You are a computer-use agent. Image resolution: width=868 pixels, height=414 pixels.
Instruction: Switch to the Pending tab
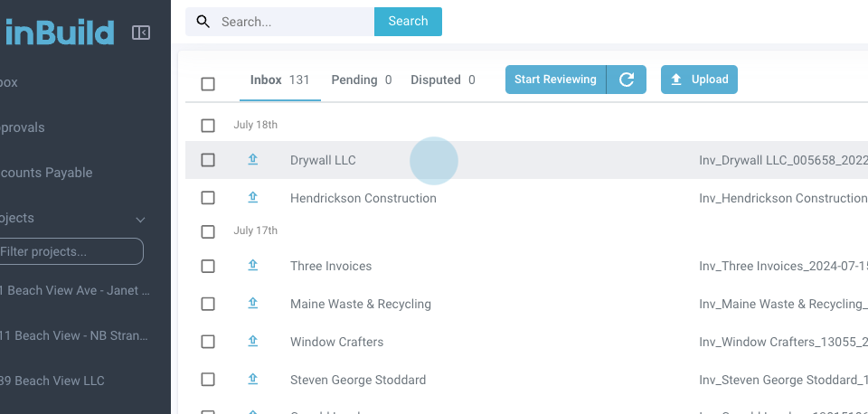[361, 80]
